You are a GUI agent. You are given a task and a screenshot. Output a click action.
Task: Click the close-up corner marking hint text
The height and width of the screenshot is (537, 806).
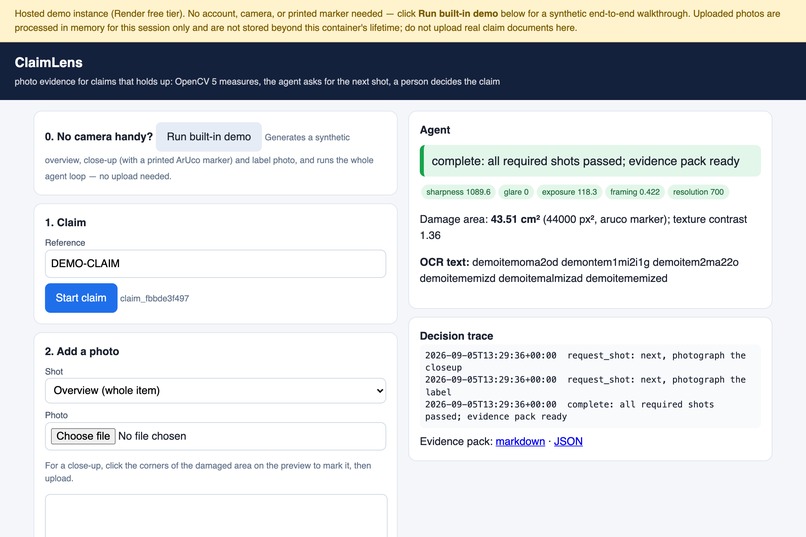[208, 472]
